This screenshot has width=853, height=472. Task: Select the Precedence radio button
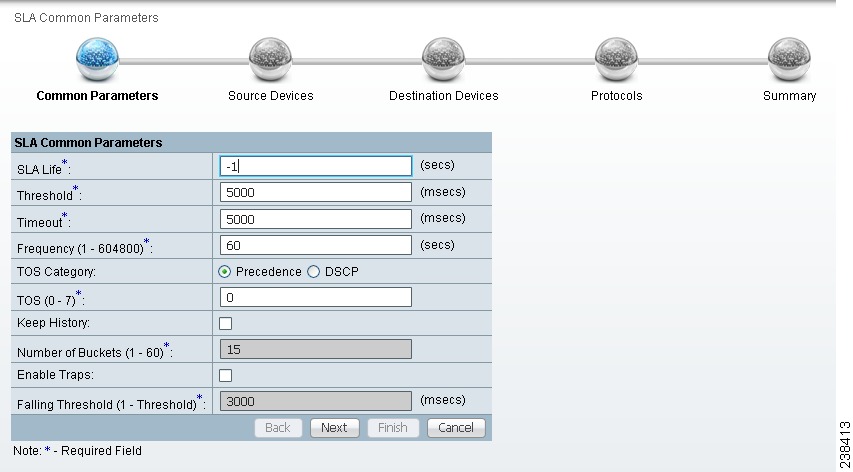point(225,272)
